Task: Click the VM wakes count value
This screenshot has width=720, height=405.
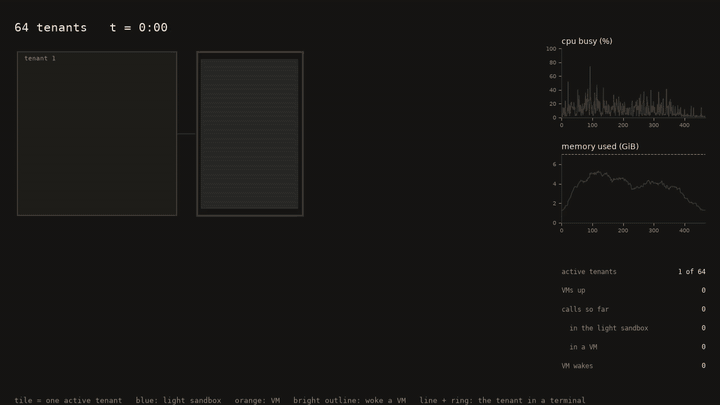Action: 703,366
